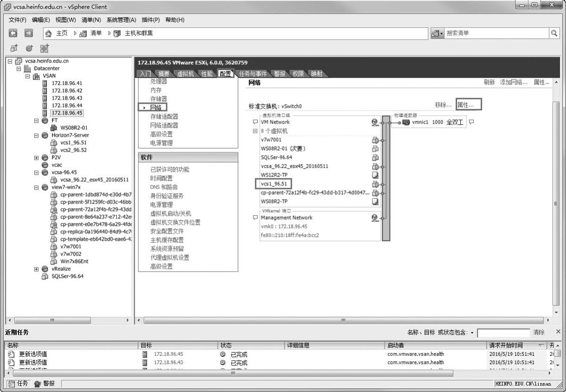Click the Tasks (任务) status bar button

pyautogui.click(x=19, y=384)
